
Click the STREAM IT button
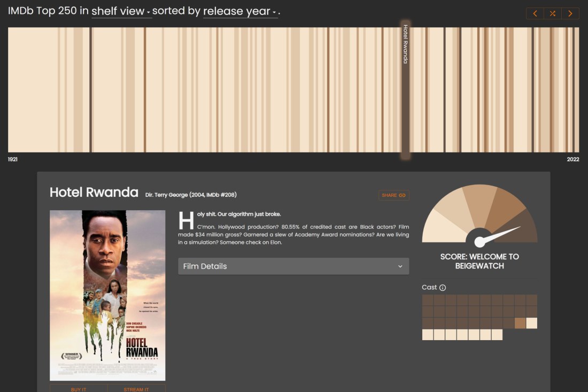click(136, 389)
